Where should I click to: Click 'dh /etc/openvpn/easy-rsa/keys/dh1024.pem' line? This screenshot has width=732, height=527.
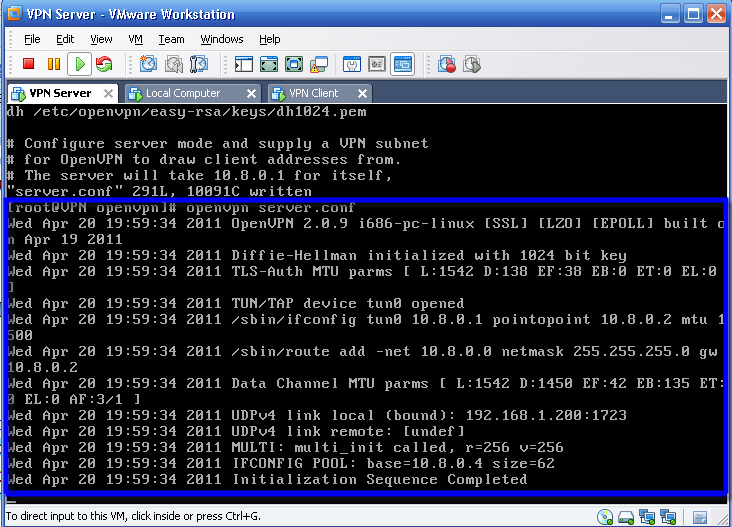[x=187, y=112]
